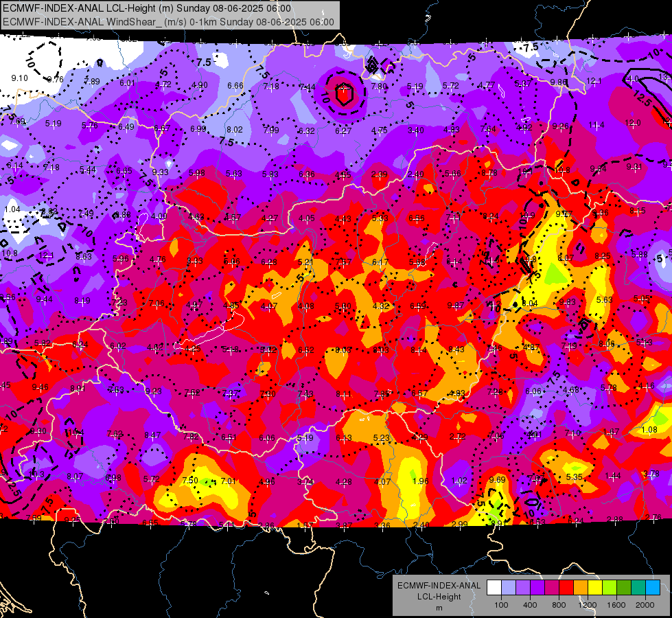
Task: Click the wind shear value 7.80
Action: click(x=379, y=87)
